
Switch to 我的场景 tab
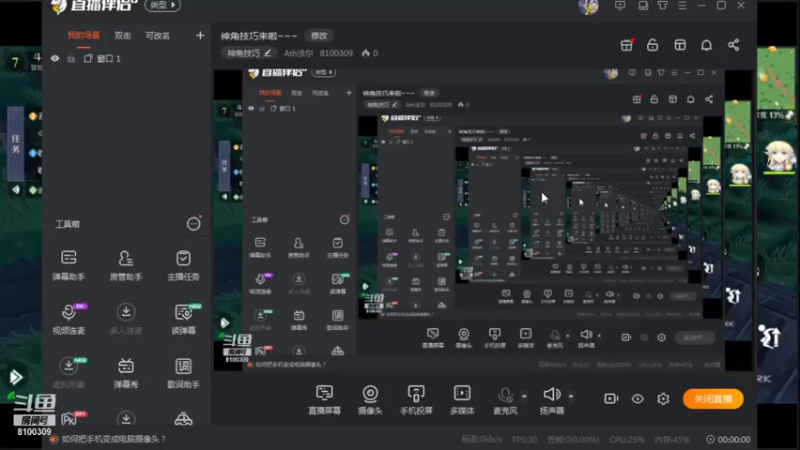(84, 35)
